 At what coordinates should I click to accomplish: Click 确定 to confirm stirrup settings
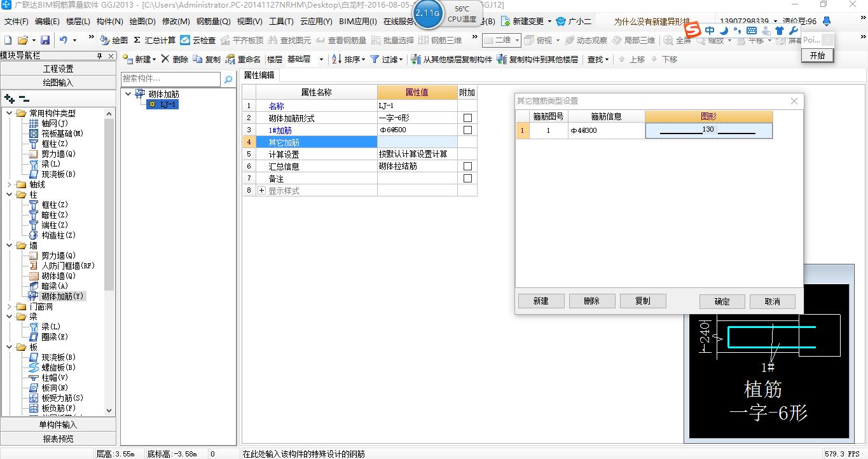[x=722, y=301]
